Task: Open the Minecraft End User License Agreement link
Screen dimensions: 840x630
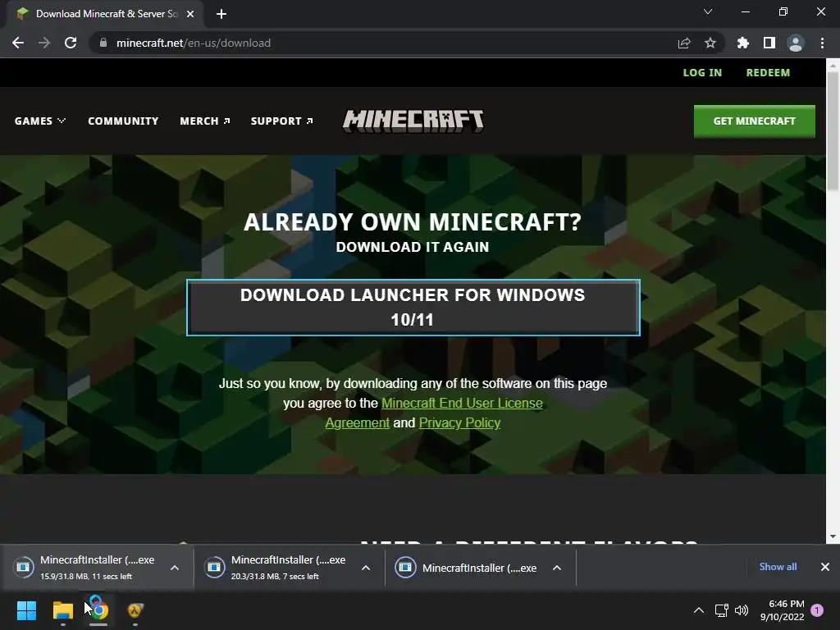Action: pos(462,403)
